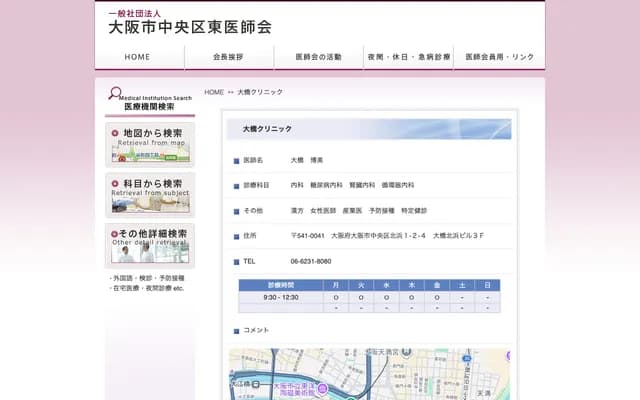Click the embedded Google map area
This screenshot has height=400, width=640.
pyautogui.click(x=420, y=375)
